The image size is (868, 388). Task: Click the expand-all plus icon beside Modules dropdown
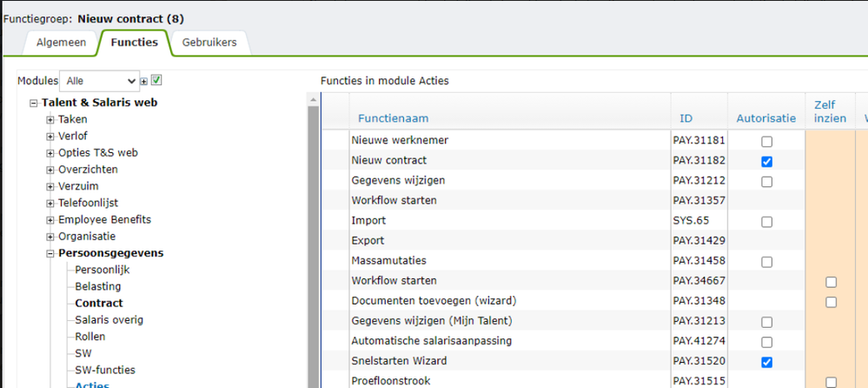click(x=144, y=81)
